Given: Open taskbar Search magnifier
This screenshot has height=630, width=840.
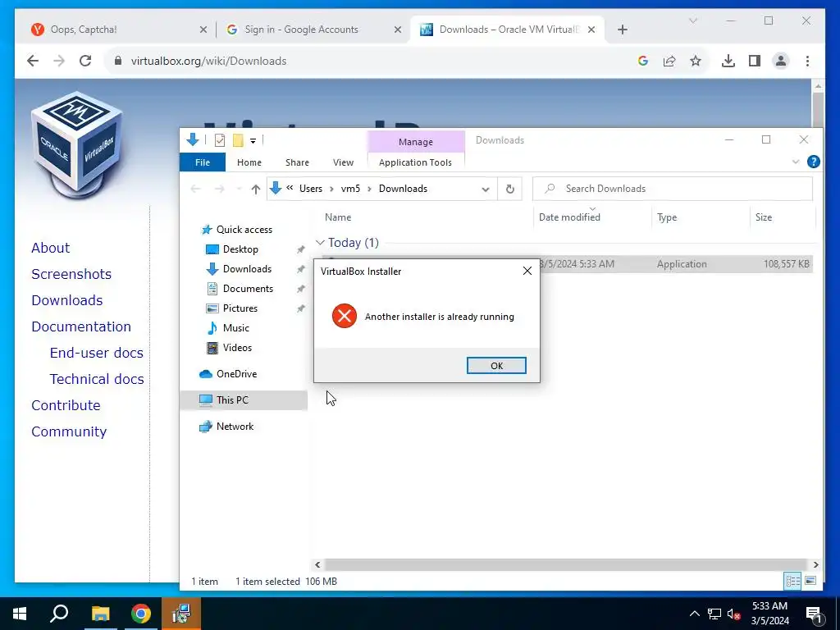Looking at the screenshot, I should click(x=59, y=614).
